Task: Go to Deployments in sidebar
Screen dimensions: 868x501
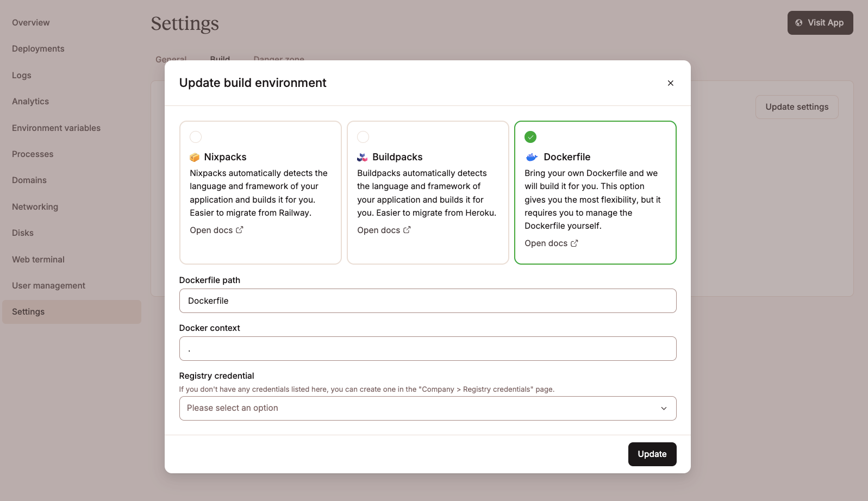Action: click(38, 49)
